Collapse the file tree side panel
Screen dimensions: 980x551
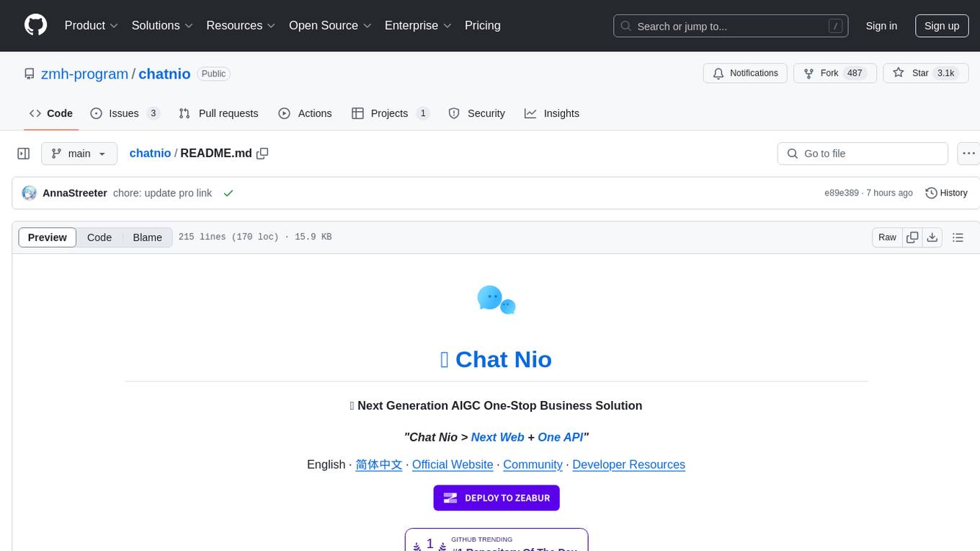pyautogui.click(x=24, y=154)
